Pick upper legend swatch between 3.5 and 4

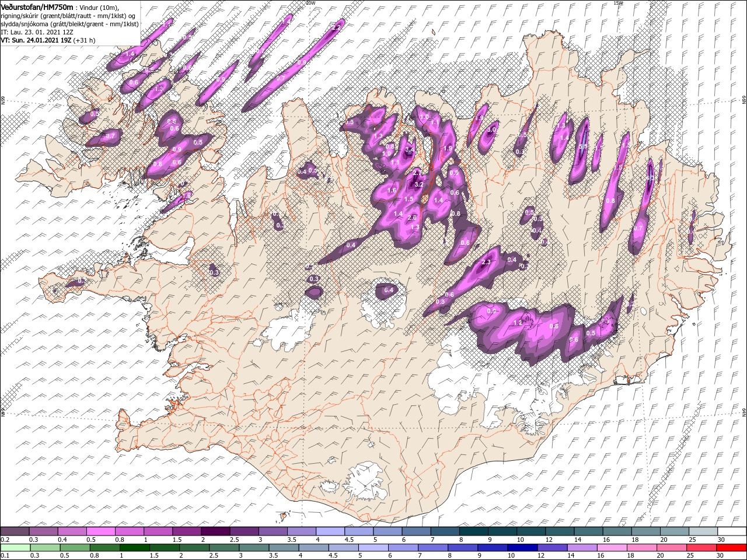tap(301, 531)
